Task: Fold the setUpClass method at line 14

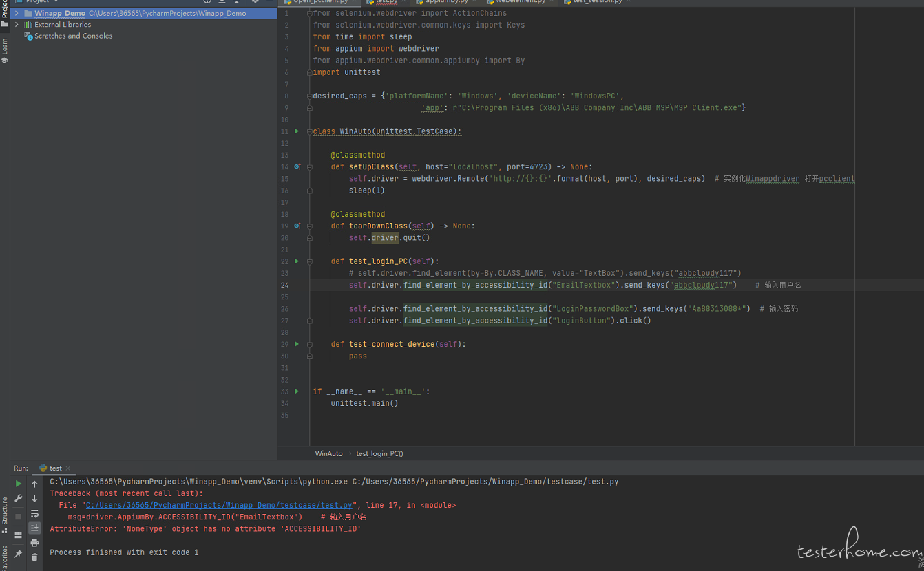Action: [x=310, y=166]
